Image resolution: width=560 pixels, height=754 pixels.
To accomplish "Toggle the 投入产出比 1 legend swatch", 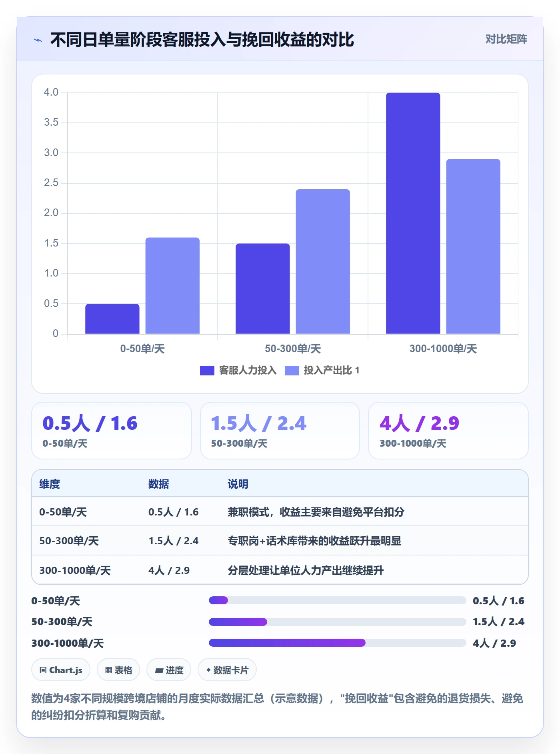I will pos(292,371).
